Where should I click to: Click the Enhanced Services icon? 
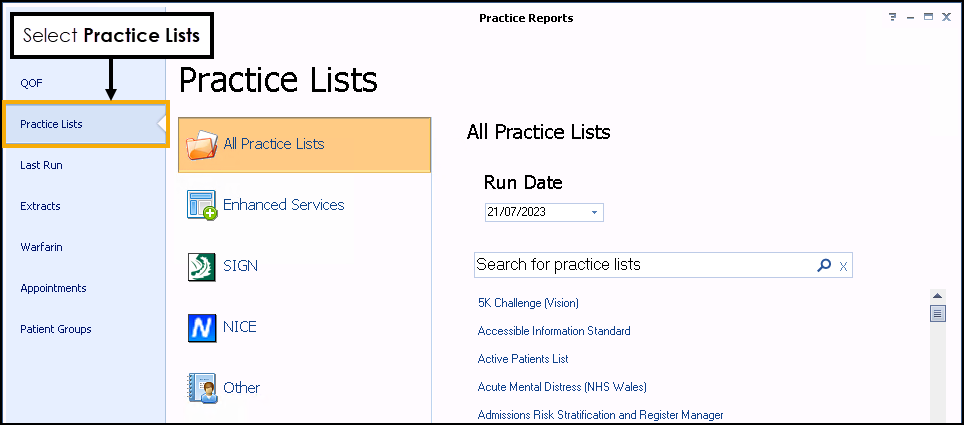click(x=202, y=205)
